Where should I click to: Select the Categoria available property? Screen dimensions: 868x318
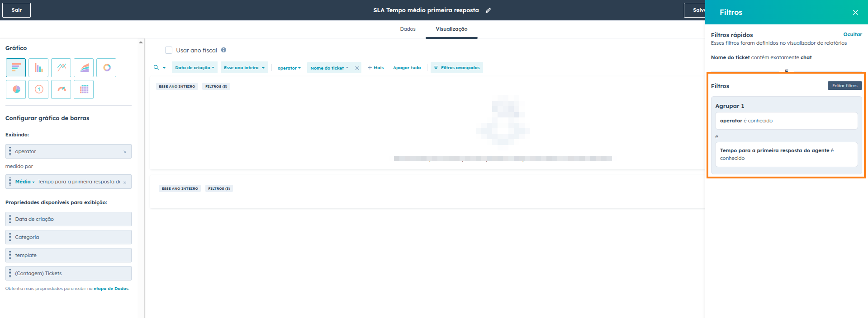pyautogui.click(x=68, y=237)
